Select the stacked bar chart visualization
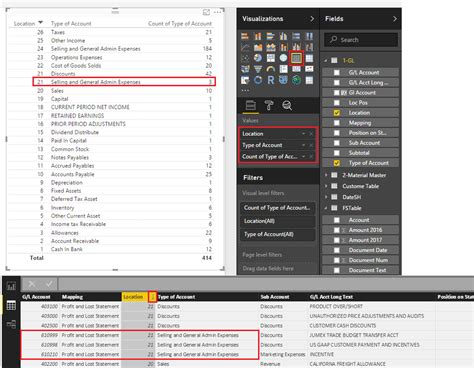 (245, 36)
